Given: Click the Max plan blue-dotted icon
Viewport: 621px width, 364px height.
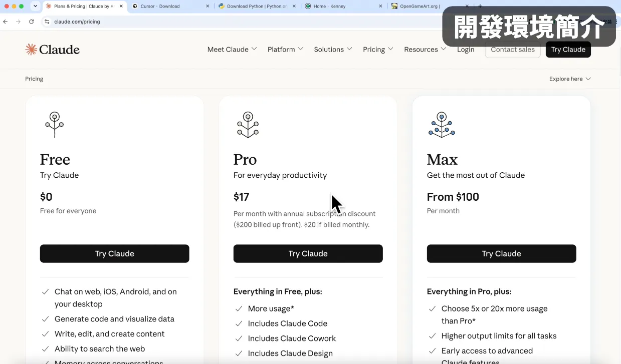Looking at the screenshot, I should point(442,124).
